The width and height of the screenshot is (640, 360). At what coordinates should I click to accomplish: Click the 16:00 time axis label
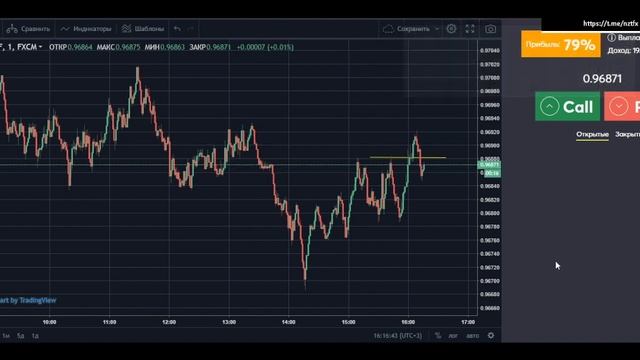pyautogui.click(x=408, y=322)
